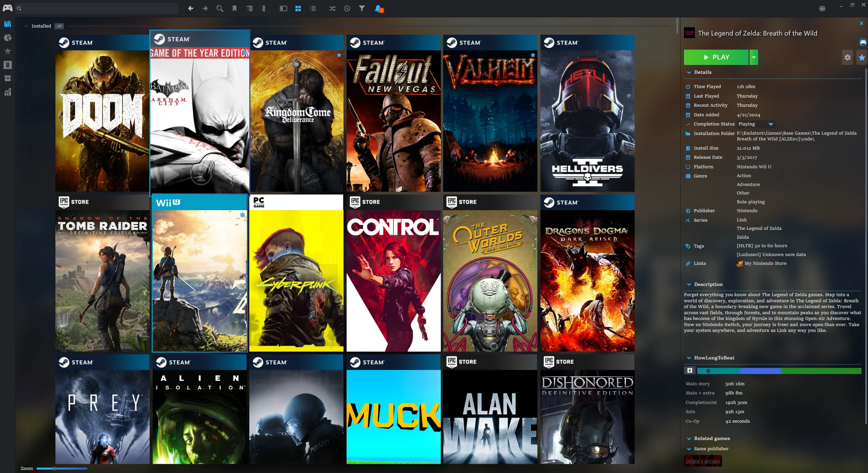Collapse the Same publisher section
Viewport: 868px width, 473px height.
(689, 449)
